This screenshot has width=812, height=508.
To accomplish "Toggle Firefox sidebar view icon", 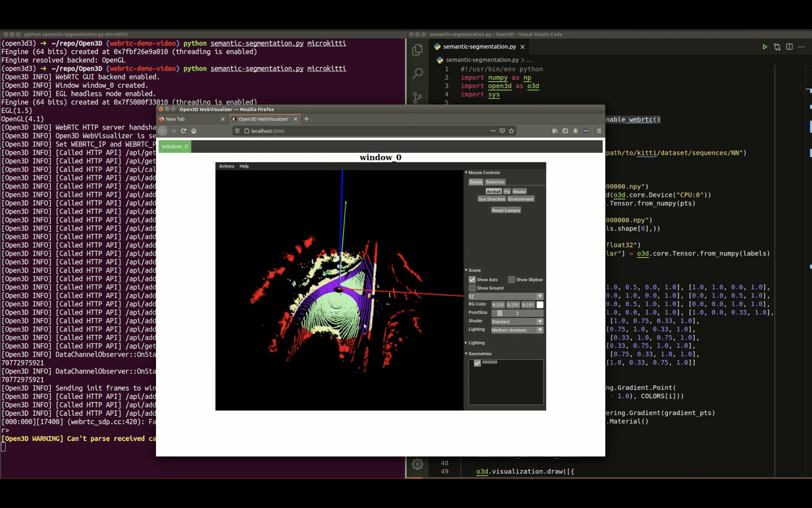I will (565, 131).
